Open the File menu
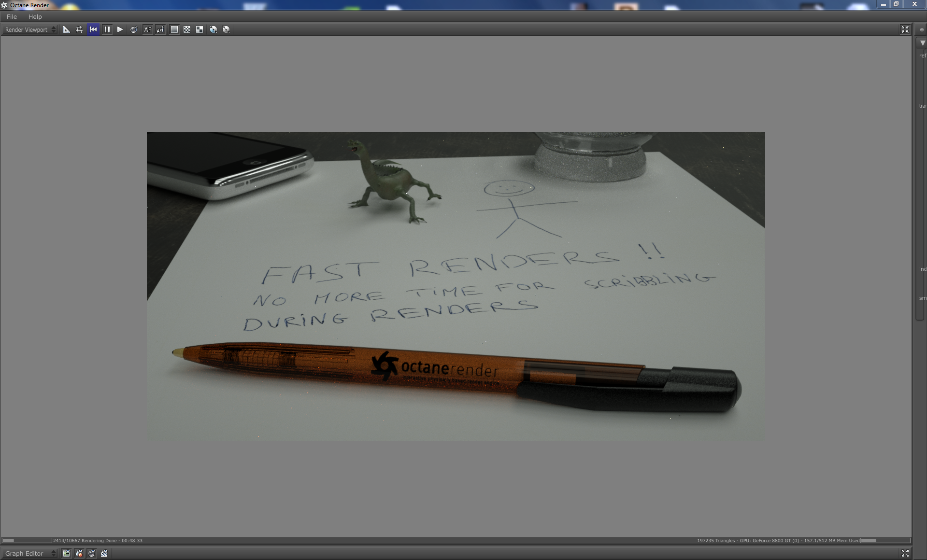This screenshot has height=560, width=927. [12, 16]
